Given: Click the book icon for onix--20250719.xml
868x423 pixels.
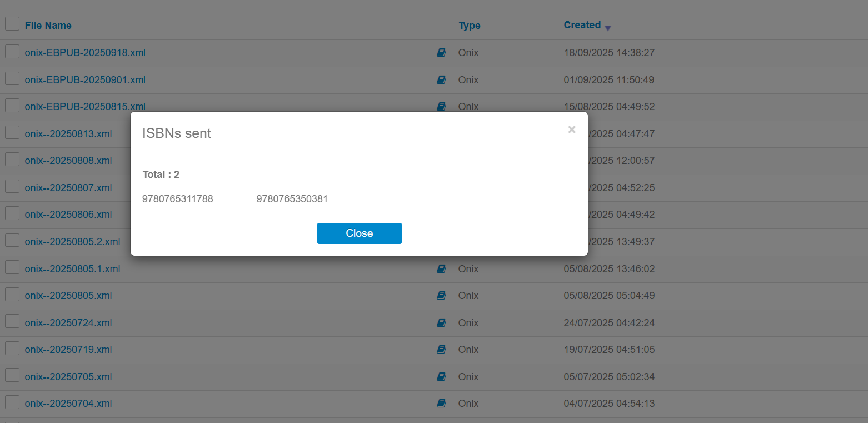Looking at the screenshot, I should point(441,350).
